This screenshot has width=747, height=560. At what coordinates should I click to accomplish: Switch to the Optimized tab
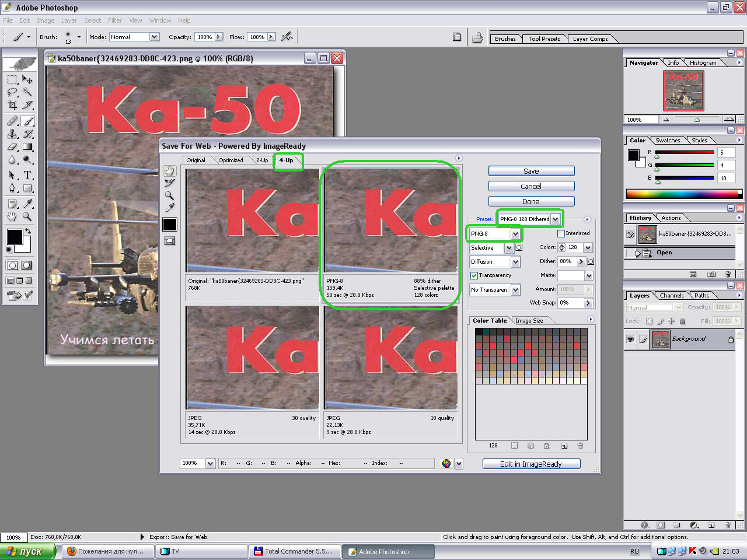pyautogui.click(x=231, y=160)
